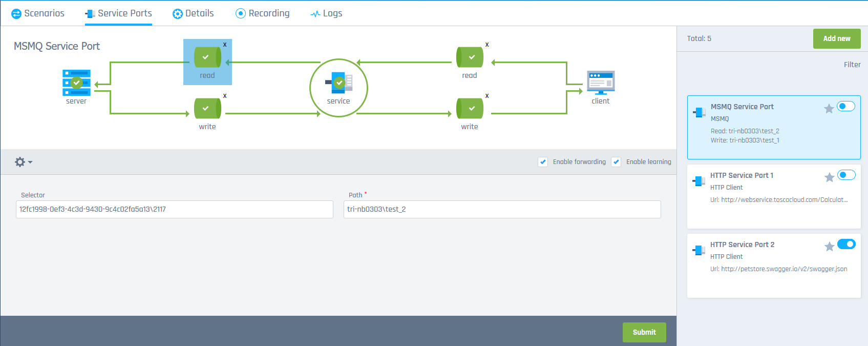This screenshot has height=346, width=868.
Task: Star HTTP Service Port 2 as favorite
Action: click(829, 247)
